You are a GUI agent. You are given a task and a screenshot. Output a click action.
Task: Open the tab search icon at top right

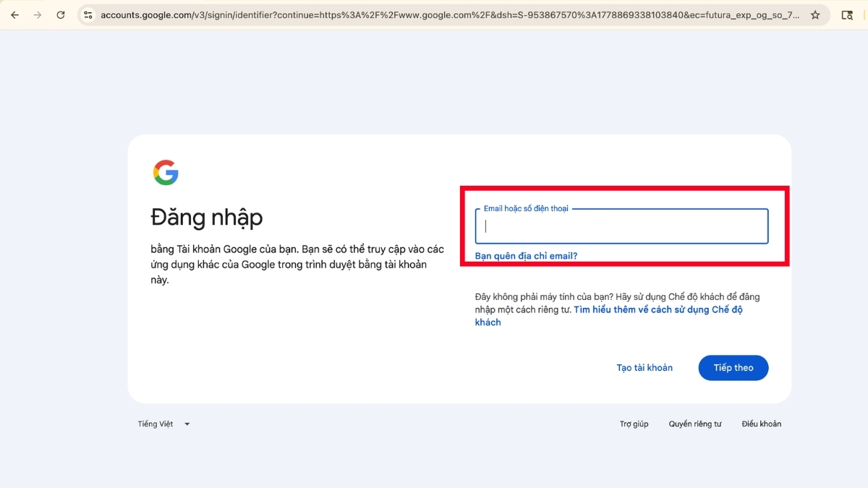point(847,14)
